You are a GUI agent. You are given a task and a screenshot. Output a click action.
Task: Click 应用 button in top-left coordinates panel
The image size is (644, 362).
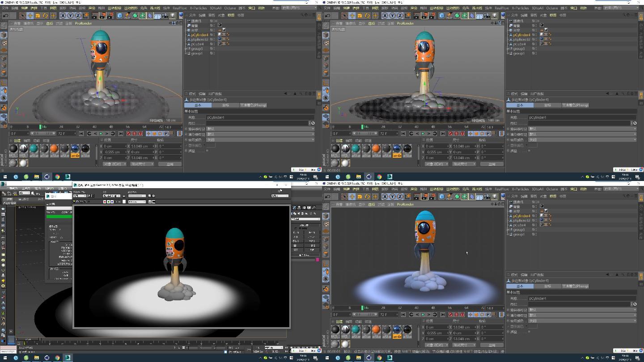pyautogui.click(x=170, y=164)
